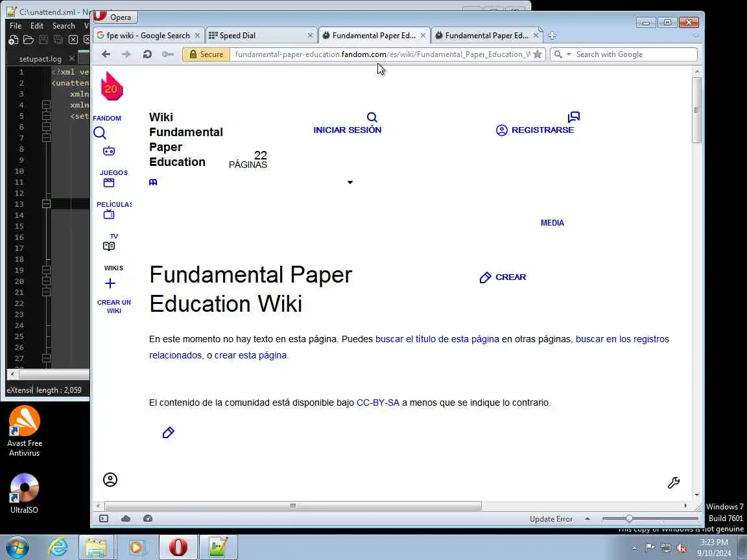The height and width of the screenshot is (560, 747).
Task: Close the Speed Dial tab
Action: (310, 35)
